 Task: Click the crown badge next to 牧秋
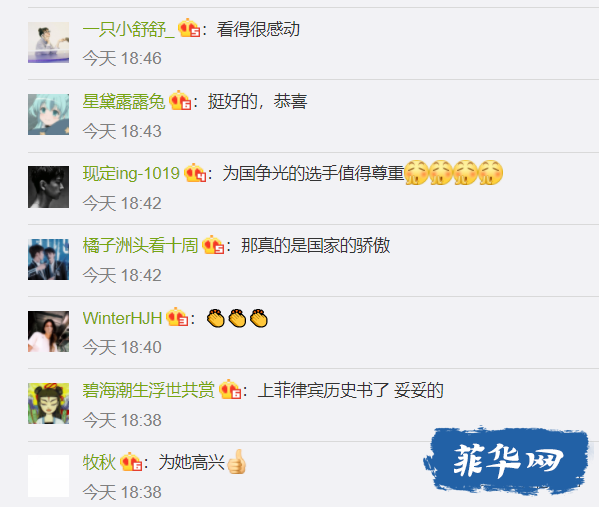[131, 462]
